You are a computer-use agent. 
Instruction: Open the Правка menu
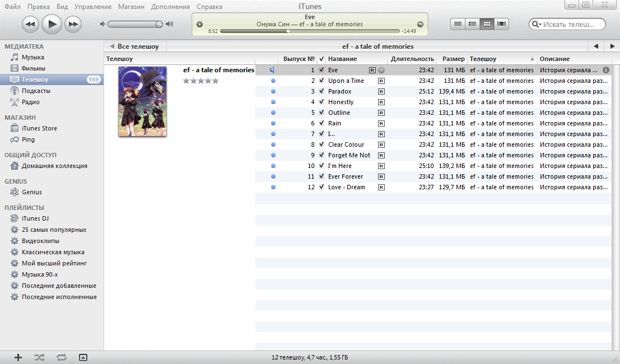coord(39,7)
